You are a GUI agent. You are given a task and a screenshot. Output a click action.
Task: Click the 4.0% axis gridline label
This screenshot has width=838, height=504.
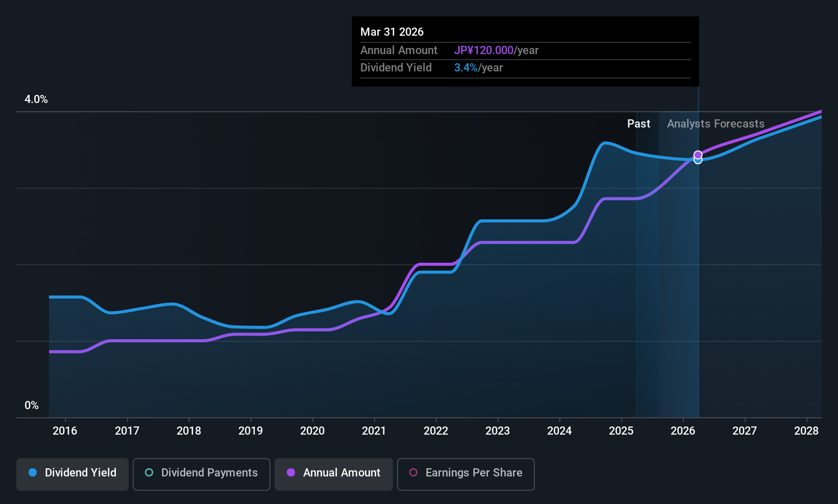tap(36, 99)
